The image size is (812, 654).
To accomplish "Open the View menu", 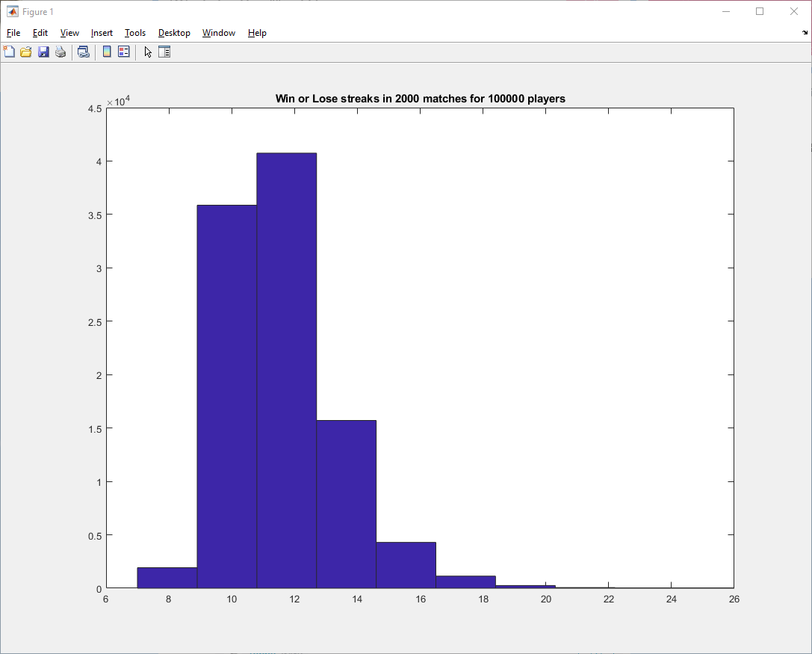I will 69,33.
